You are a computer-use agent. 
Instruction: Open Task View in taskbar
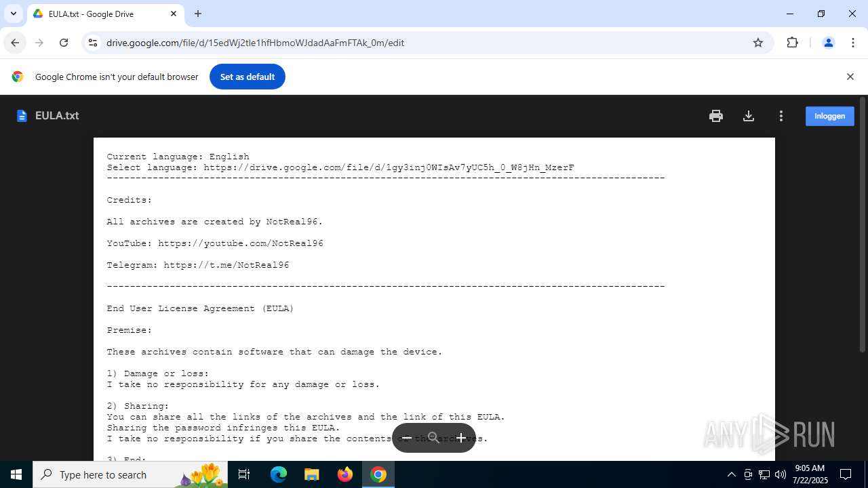pyautogui.click(x=244, y=474)
